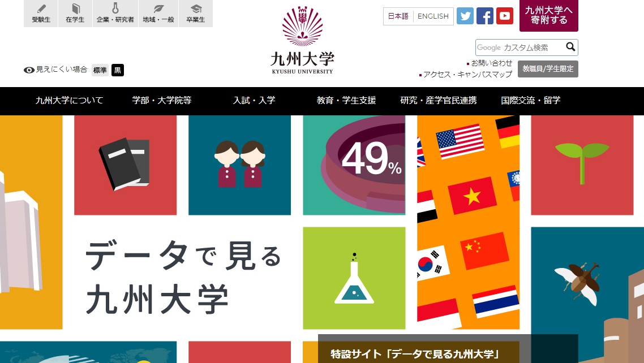This screenshot has height=363, width=644.
Task: Switch language to ENGLISH
Action: [433, 16]
